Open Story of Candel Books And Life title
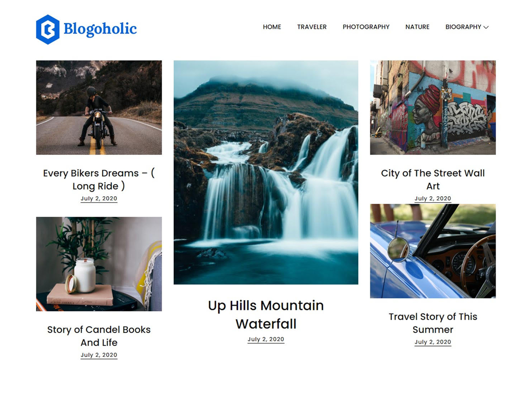532x399 pixels. click(99, 336)
